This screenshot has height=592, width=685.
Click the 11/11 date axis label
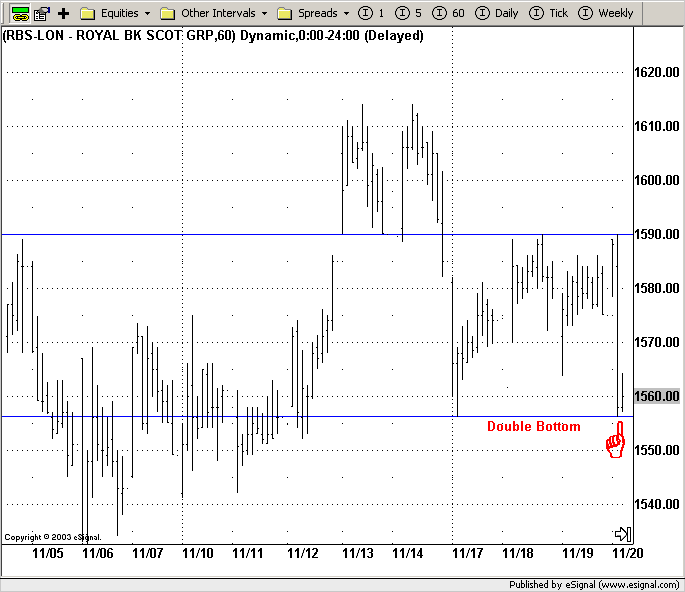click(248, 554)
